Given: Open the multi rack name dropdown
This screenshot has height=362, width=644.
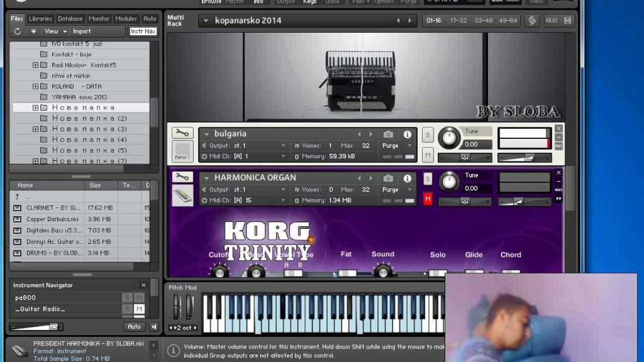Looking at the screenshot, I should pos(206,21).
